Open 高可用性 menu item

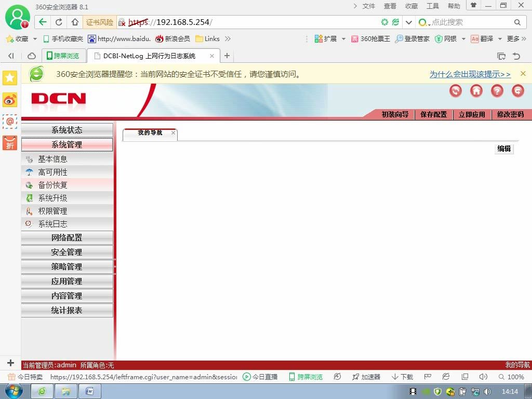click(67, 172)
